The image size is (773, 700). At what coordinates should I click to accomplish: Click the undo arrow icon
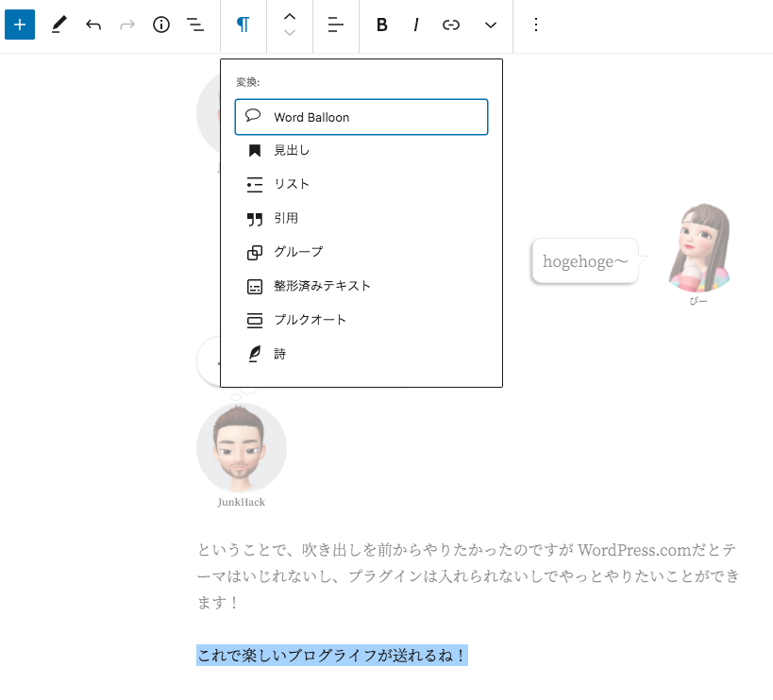[x=92, y=25]
